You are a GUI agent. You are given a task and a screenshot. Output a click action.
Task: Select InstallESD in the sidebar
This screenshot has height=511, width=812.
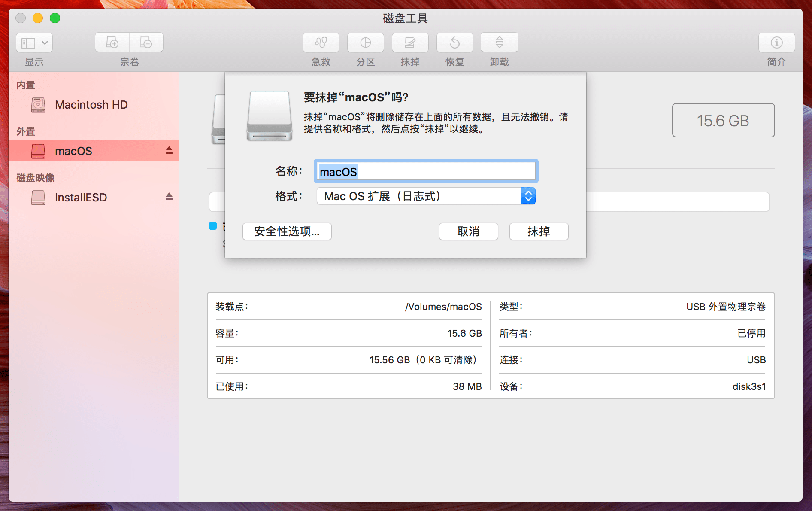81,198
